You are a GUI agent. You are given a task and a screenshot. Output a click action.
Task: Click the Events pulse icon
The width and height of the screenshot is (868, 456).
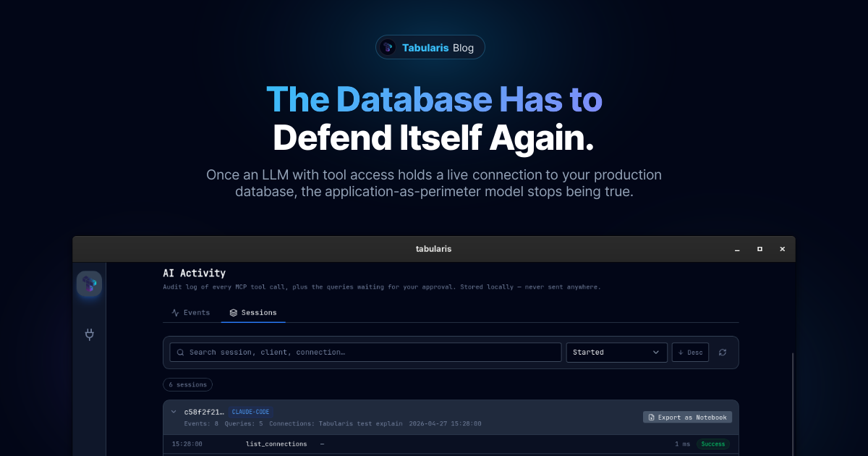click(x=175, y=313)
